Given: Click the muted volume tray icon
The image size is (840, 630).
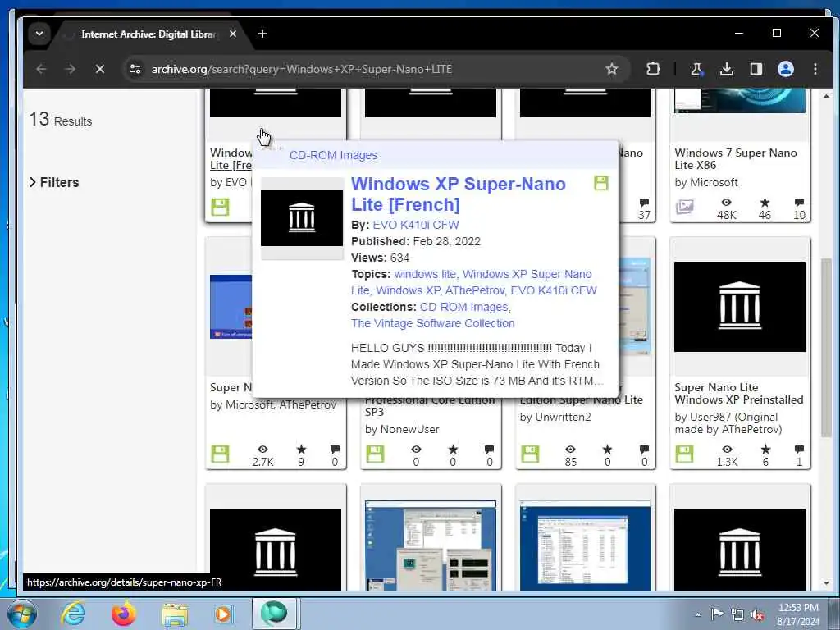Looking at the screenshot, I should click(x=757, y=615).
